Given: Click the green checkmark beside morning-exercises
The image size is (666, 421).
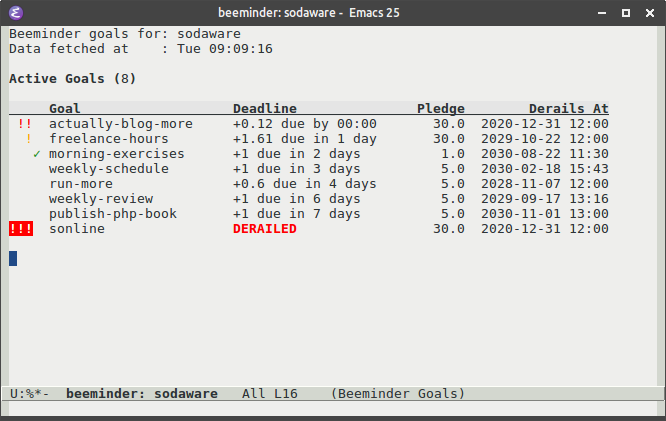Looking at the screenshot, I should click(37, 154).
